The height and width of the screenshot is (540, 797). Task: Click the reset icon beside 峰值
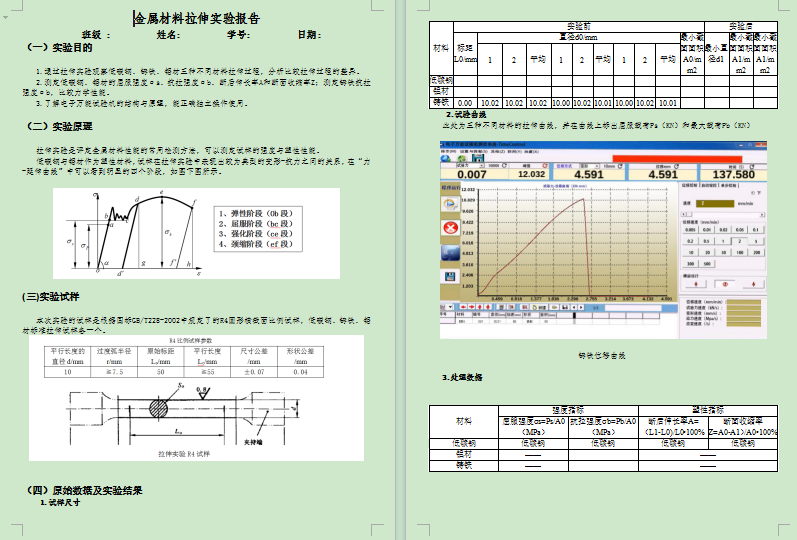point(544,166)
